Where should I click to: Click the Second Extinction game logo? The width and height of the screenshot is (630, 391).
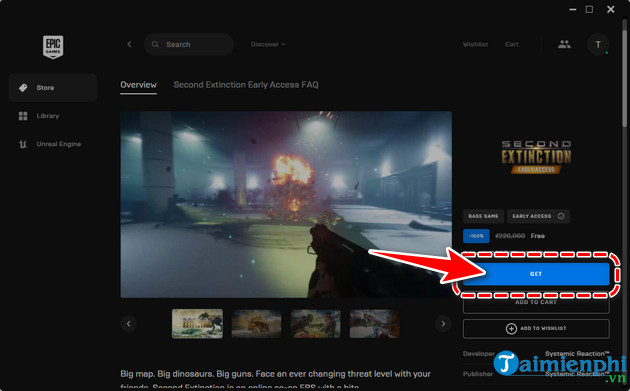(x=536, y=157)
